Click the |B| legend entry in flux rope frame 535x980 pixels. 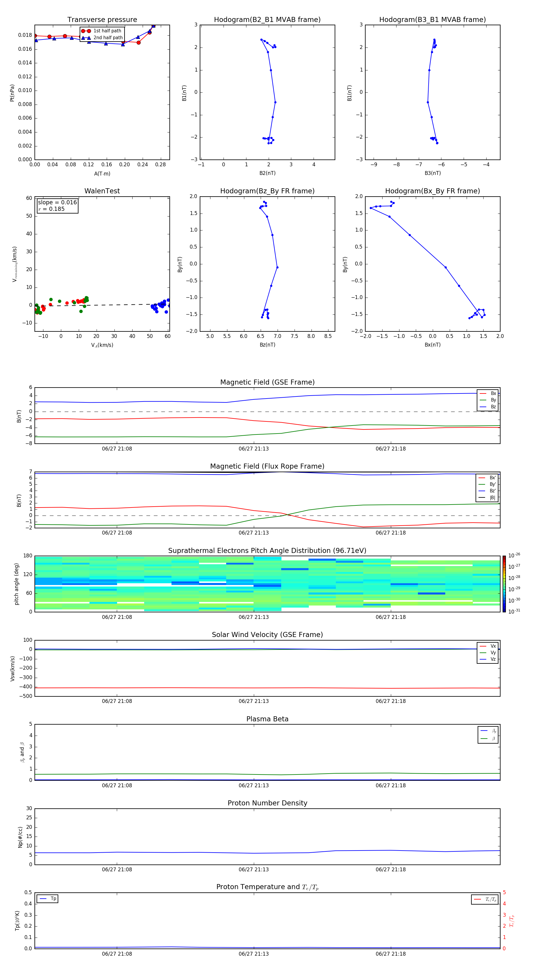487,498
